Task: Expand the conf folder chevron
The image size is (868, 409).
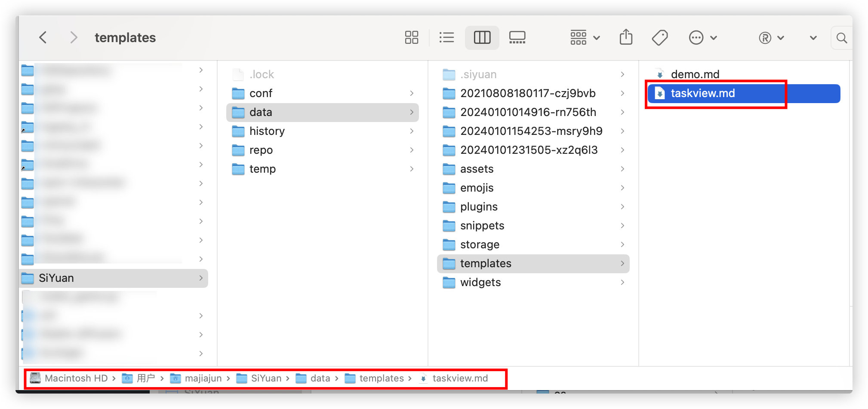Action: pyautogui.click(x=412, y=94)
